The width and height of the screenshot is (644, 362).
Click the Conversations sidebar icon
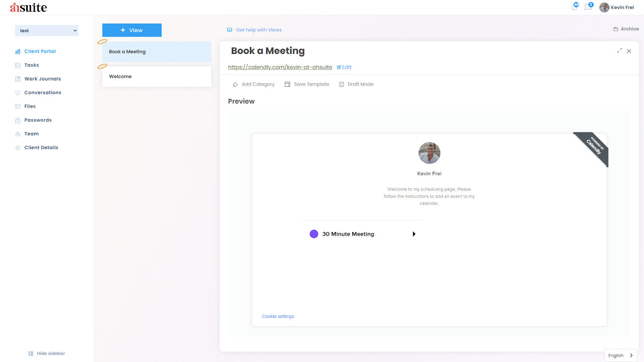pyautogui.click(x=18, y=93)
